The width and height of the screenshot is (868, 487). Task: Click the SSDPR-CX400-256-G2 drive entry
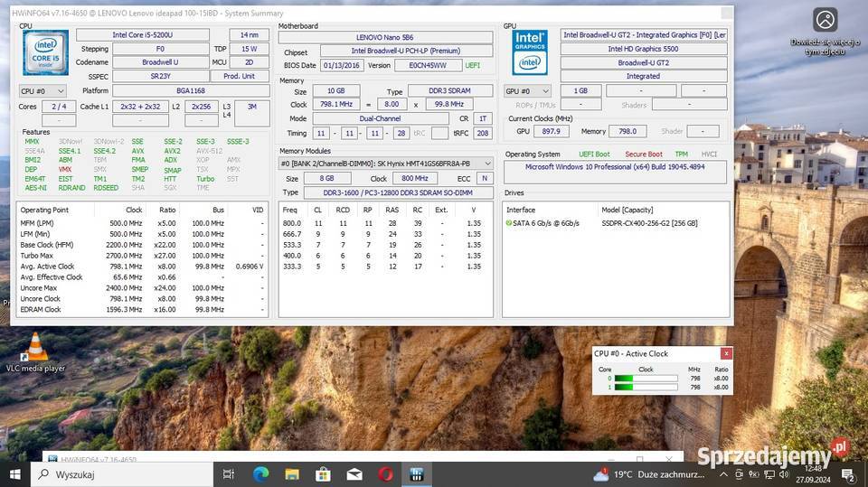[x=649, y=223]
